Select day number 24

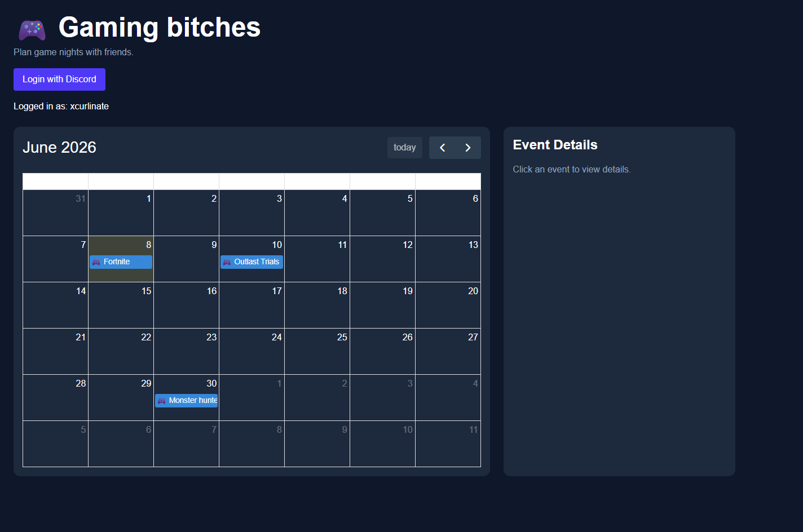pos(277,337)
